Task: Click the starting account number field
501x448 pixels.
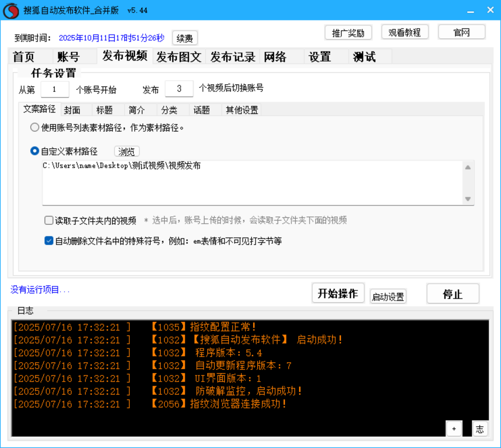Action: pos(54,89)
